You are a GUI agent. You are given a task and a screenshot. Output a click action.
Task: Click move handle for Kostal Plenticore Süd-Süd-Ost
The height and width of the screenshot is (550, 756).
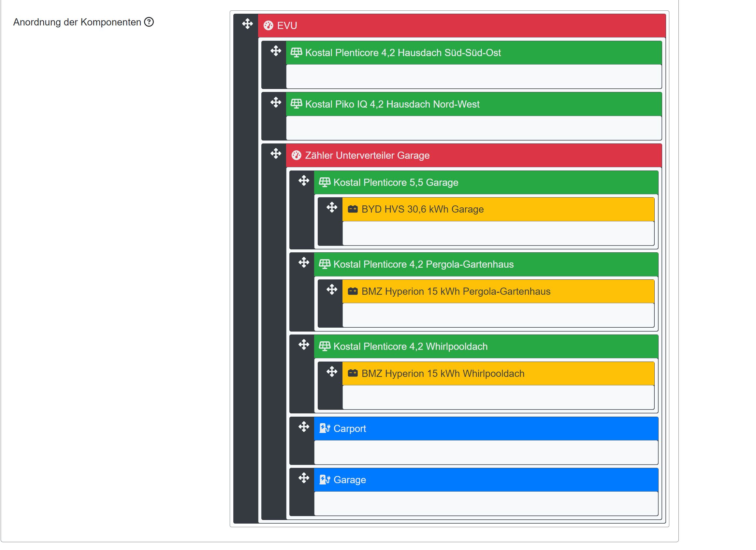tap(276, 51)
